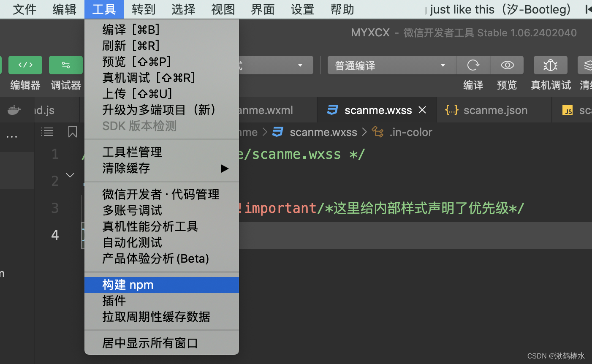Click the outline list icon above editor
This screenshot has height=364, width=592.
click(47, 132)
